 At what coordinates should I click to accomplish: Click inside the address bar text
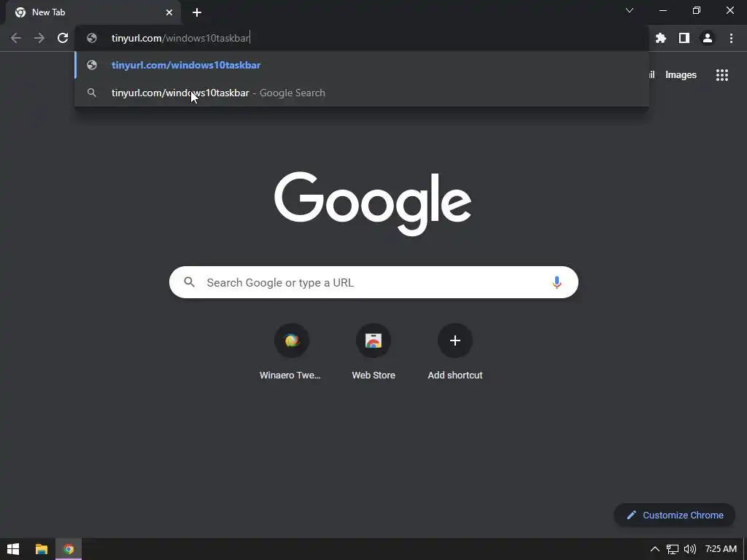click(180, 38)
